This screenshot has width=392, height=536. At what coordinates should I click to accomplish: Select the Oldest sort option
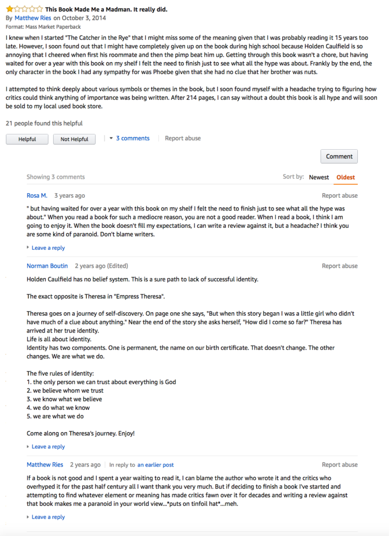coord(346,177)
